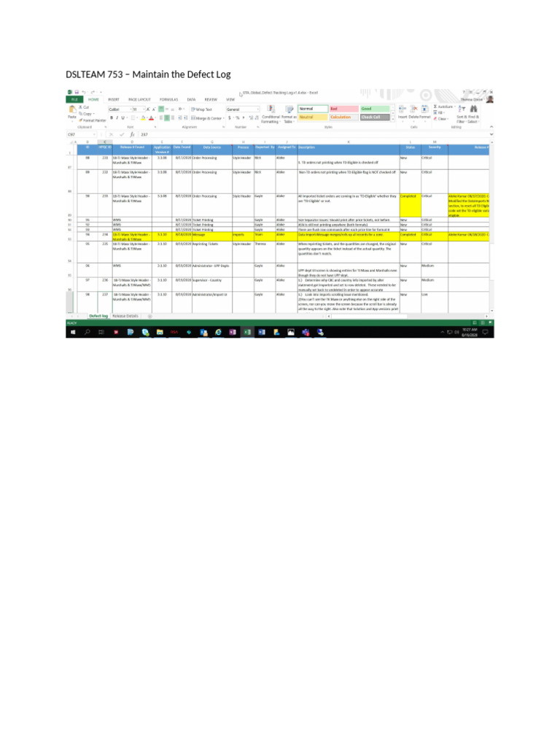Open Format as Table menu
Screen dimensions: 560x747
click(289, 115)
